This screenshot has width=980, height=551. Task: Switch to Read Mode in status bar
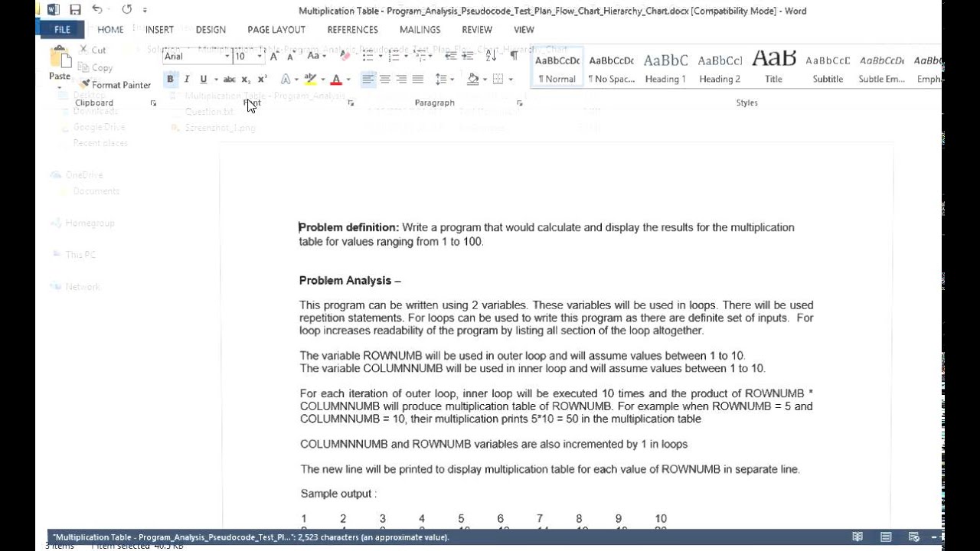point(857,536)
